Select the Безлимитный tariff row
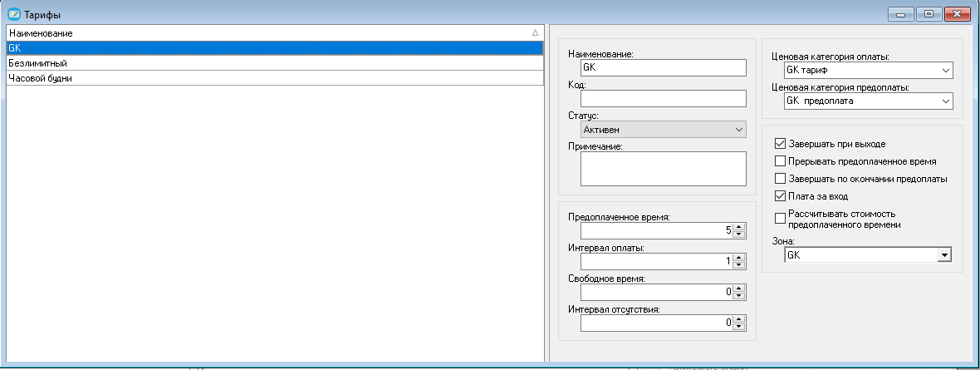 tap(275, 63)
